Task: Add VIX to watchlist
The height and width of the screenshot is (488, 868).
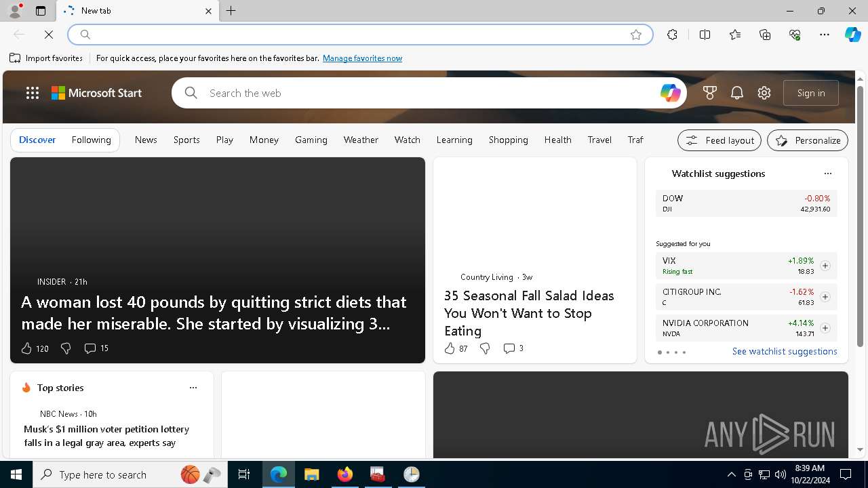Action: tap(825, 266)
